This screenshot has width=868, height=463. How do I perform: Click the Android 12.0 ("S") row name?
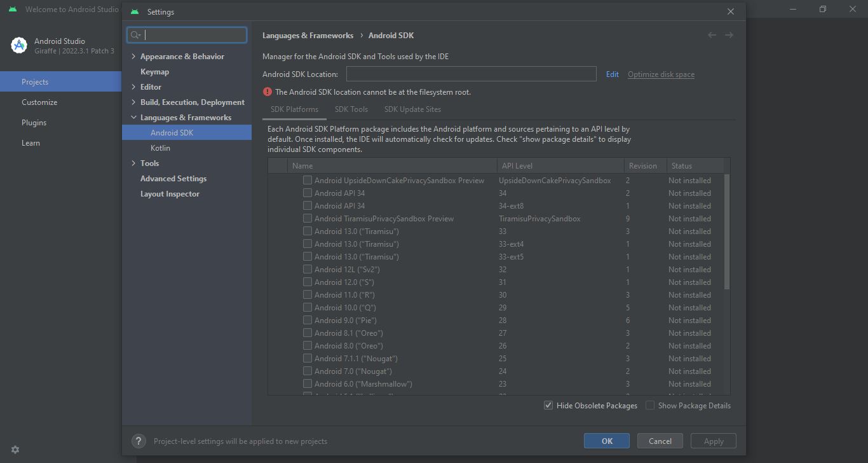(x=344, y=282)
